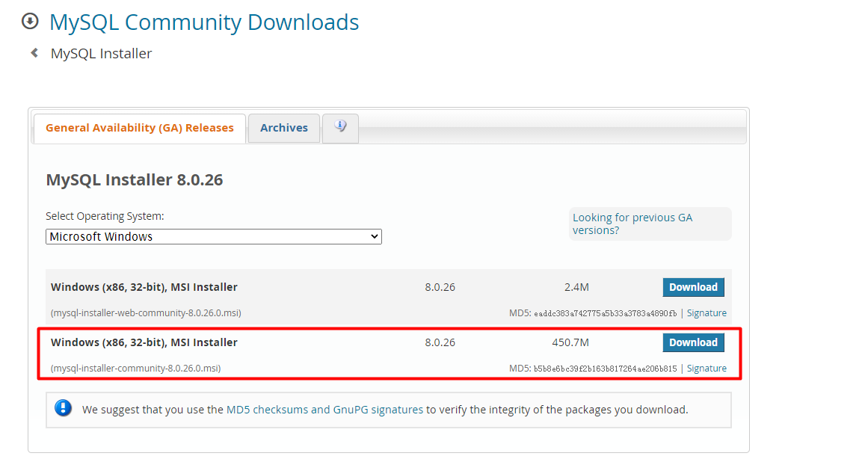Go back to MySQL Installer breadcrumb
The image size is (868, 465).
[101, 54]
